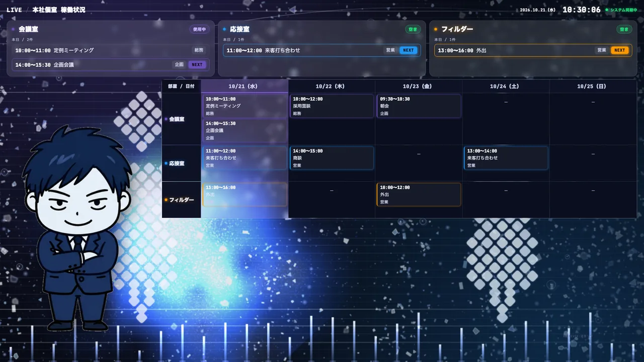Click the 空き badge on the 応接室 card
The image size is (644, 362).
[413, 29]
